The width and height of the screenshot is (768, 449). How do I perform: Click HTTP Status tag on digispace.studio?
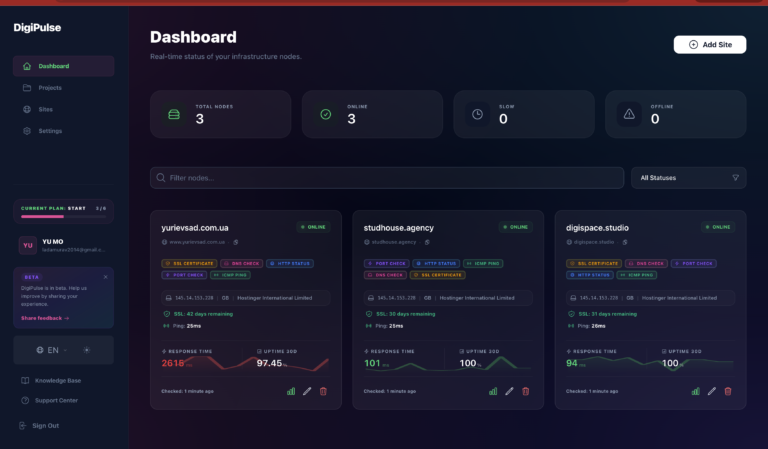point(590,275)
